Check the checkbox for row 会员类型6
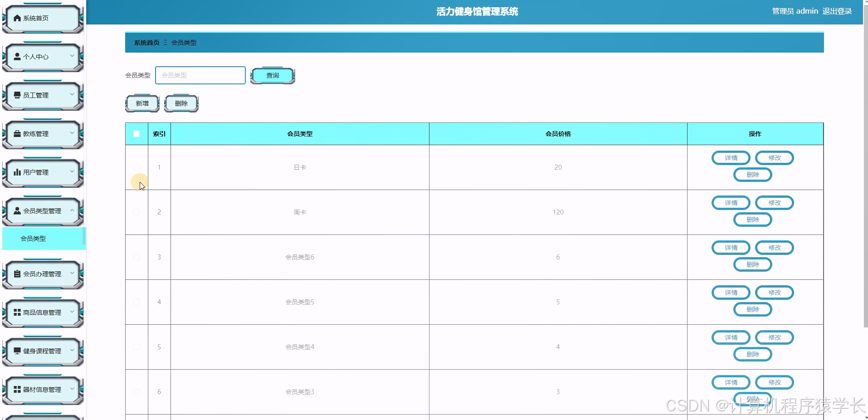Screen dimensions: 868x420 [x=137, y=257]
